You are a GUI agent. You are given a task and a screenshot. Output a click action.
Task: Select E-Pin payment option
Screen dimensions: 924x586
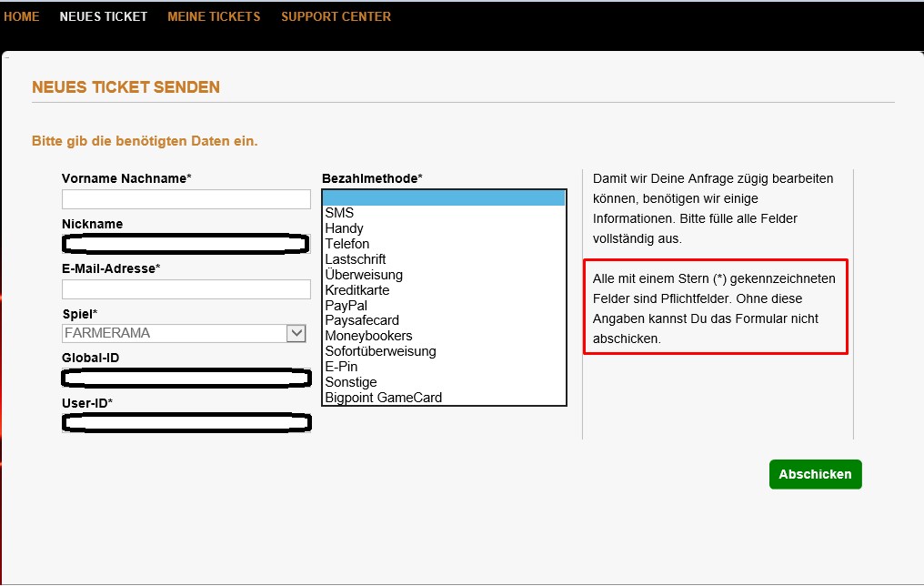pos(444,366)
